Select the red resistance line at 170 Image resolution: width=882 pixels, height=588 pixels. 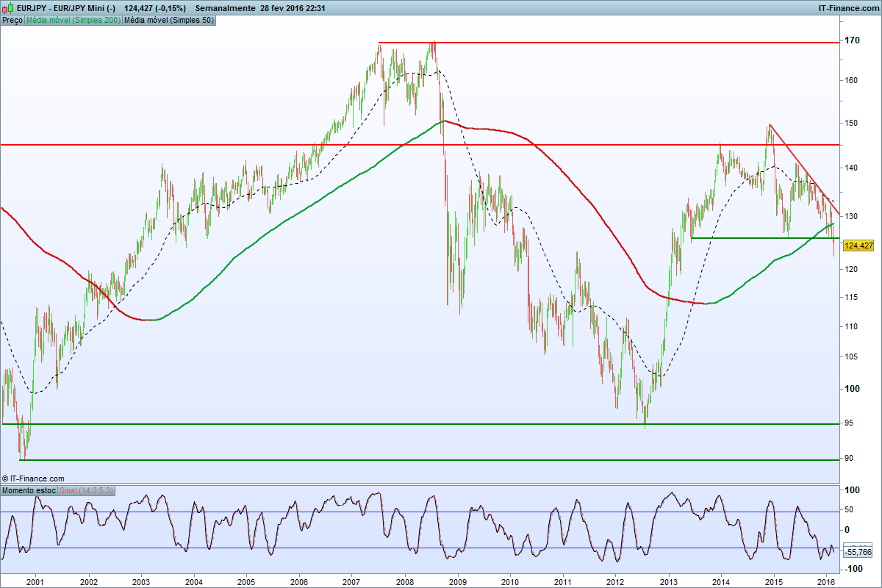pyautogui.click(x=608, y=43)
